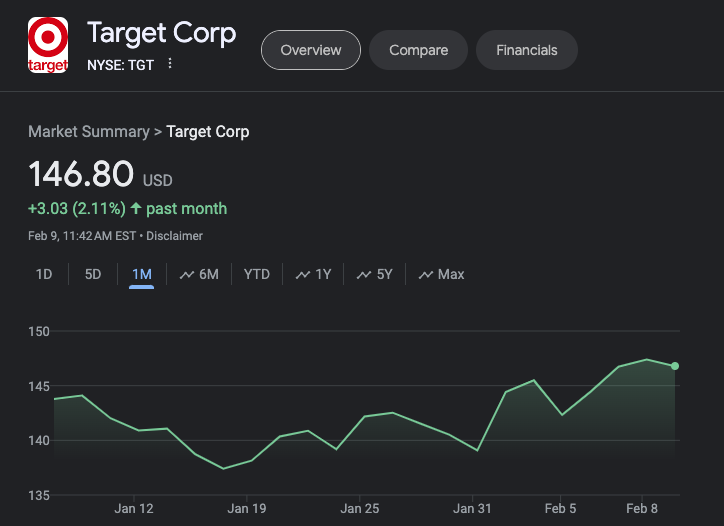Click the green up arrow next to past month
The image size is (724, 526).
click(137, 209)
